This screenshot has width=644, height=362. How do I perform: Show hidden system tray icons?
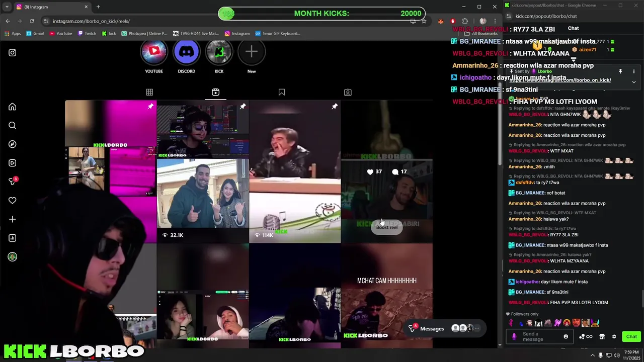pyautogui.click(x=592, y=355)
